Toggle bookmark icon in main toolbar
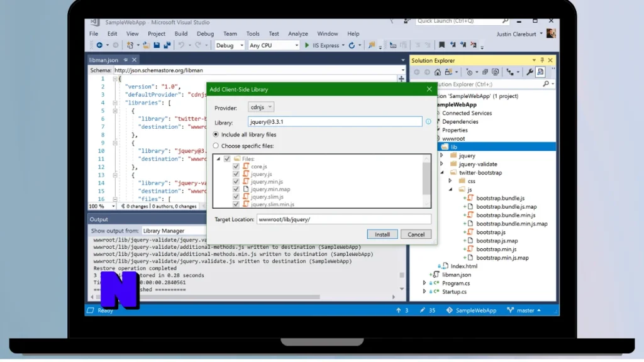 point(441,45)
